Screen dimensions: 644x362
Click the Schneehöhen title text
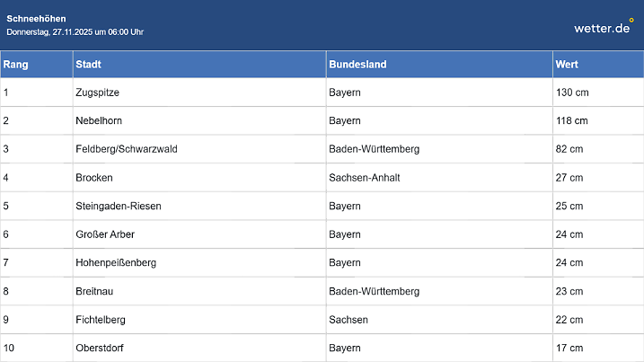tap(36, 18)
